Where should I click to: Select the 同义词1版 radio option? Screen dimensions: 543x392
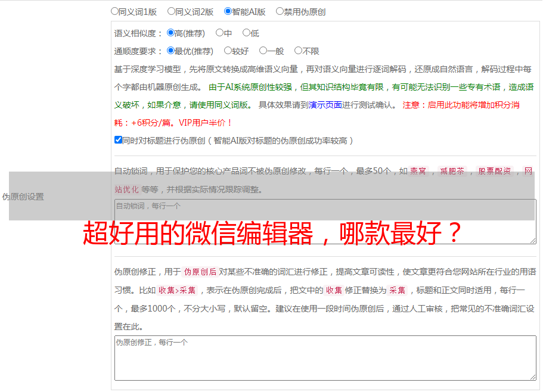click(115, 11)
